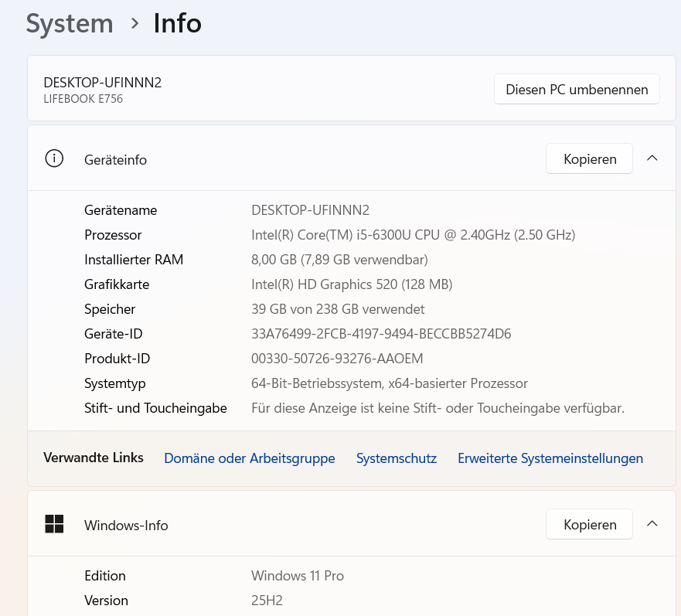Open Erweiterte Systemeinstellungen link
Image resolution: width=681 pixels, height=616 pixels.
(x=550, y=458)
